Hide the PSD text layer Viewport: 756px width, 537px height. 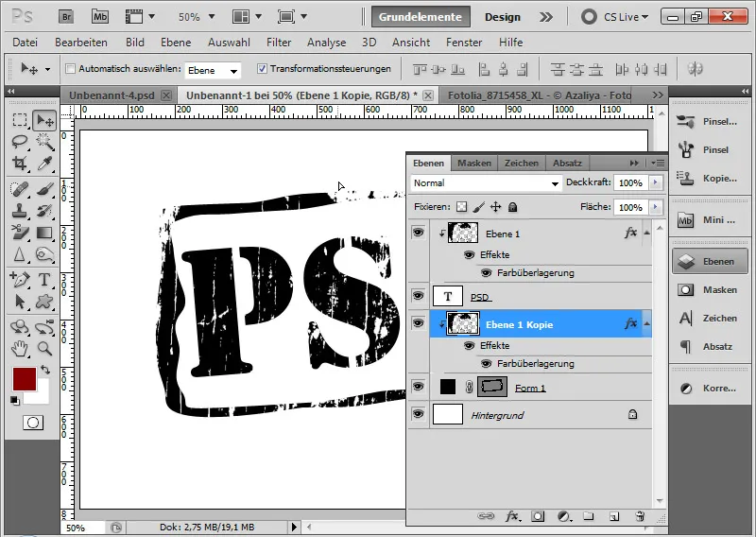pos(418,296)
